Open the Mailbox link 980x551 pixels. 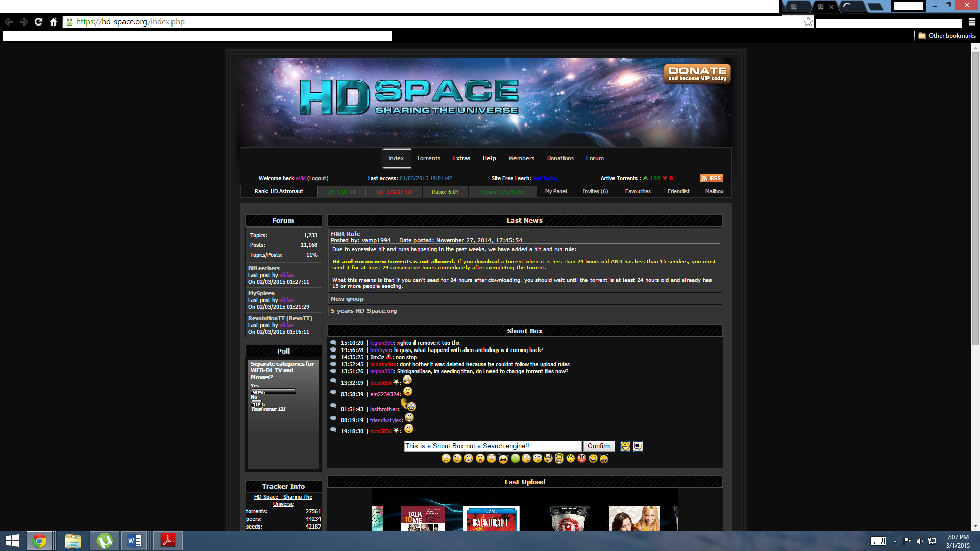coord(714,191)
